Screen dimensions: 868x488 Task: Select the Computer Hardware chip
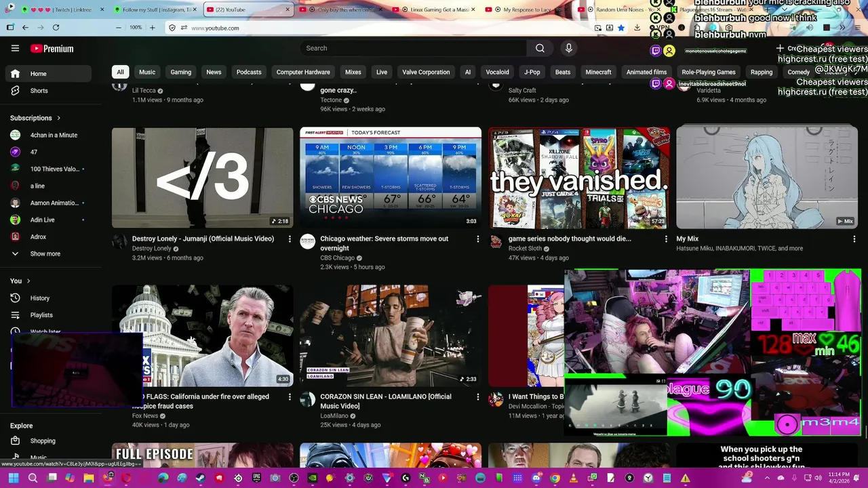(303, 72)
